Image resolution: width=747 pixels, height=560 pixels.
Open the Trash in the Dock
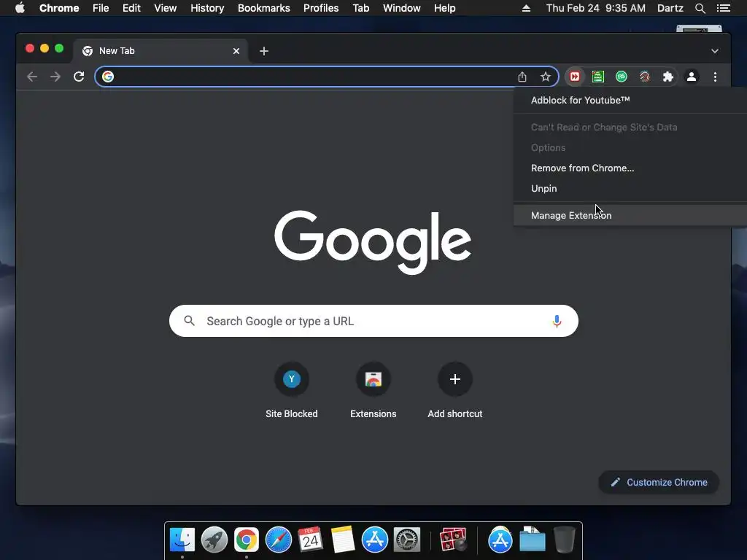(x=564, y=540)
